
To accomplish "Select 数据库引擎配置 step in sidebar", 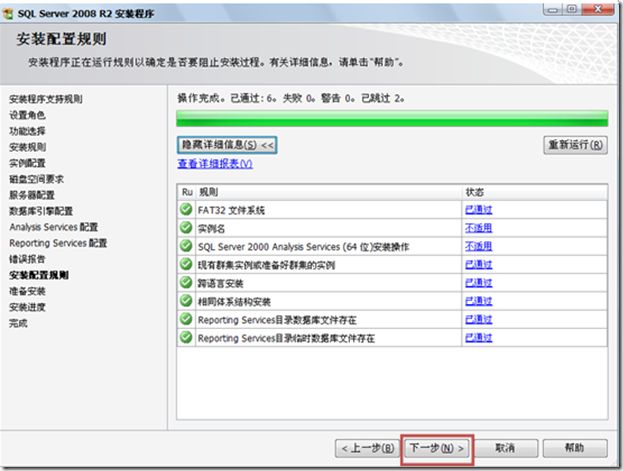I will (41, 211).
